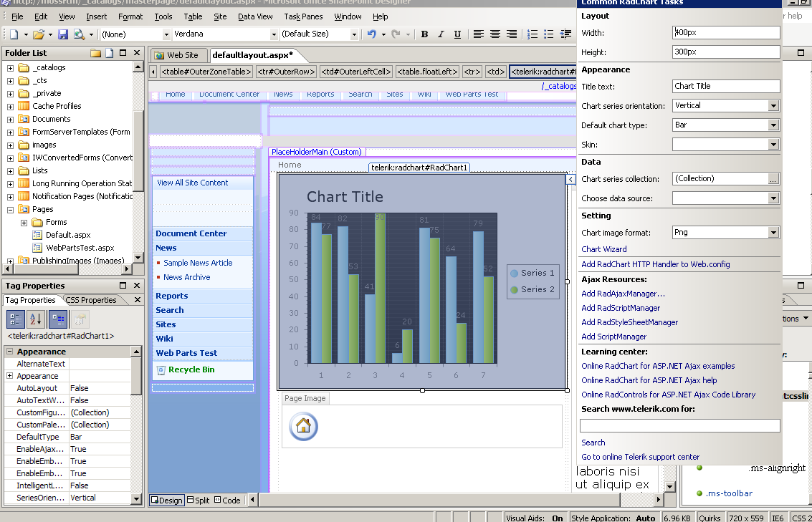Expand the Appearance sub-property

tap(9, 376)
